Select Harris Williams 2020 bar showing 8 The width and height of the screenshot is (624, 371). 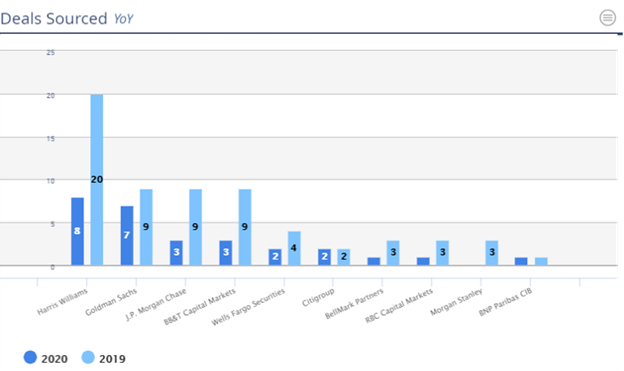pyautogui.click(x=78, y=231)
